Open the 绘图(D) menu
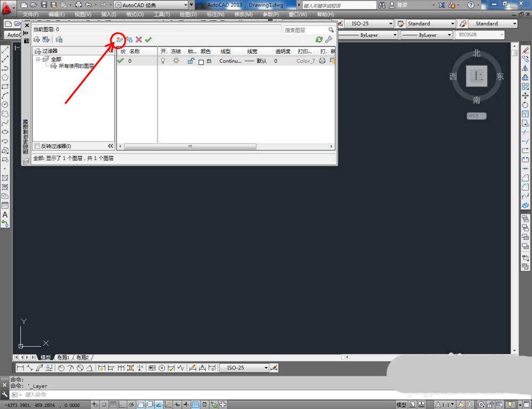Viewport: 532px width, 409px height. point(188,14)
